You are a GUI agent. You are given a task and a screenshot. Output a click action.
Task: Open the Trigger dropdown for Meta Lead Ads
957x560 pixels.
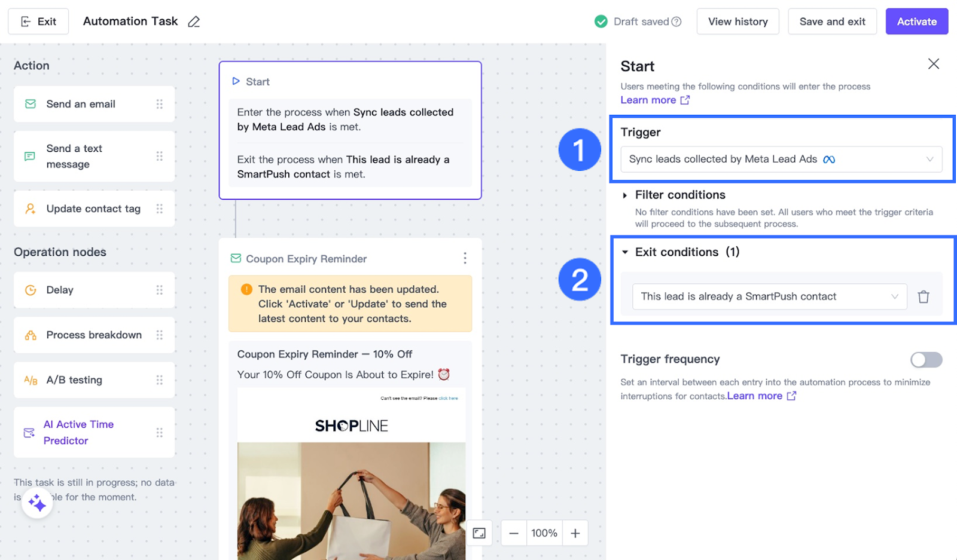(x=781, y=159)
